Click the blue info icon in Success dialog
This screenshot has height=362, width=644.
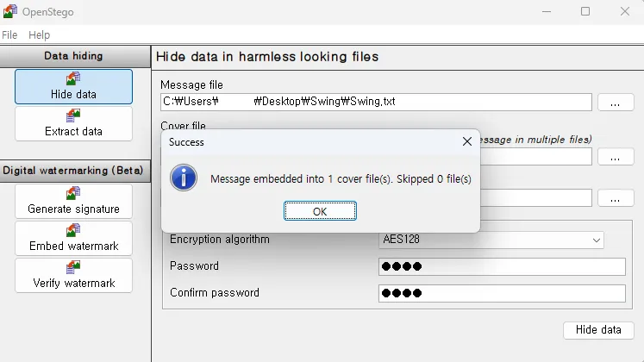click(184, 178)
